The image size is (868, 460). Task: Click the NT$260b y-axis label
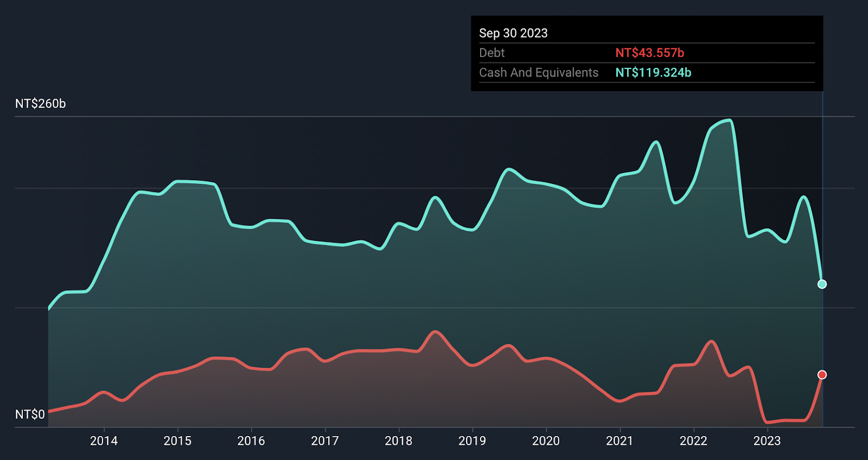pos(41,104)
